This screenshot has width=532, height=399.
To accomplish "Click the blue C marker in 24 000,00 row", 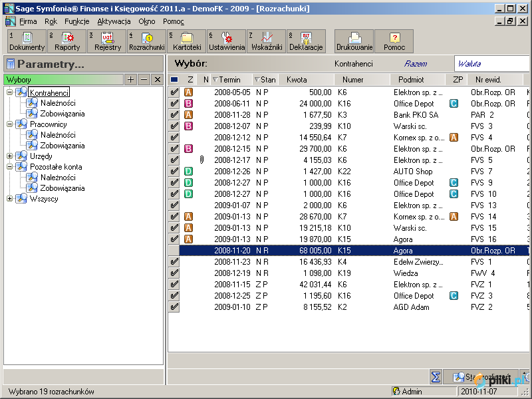I will pos(454,104).
